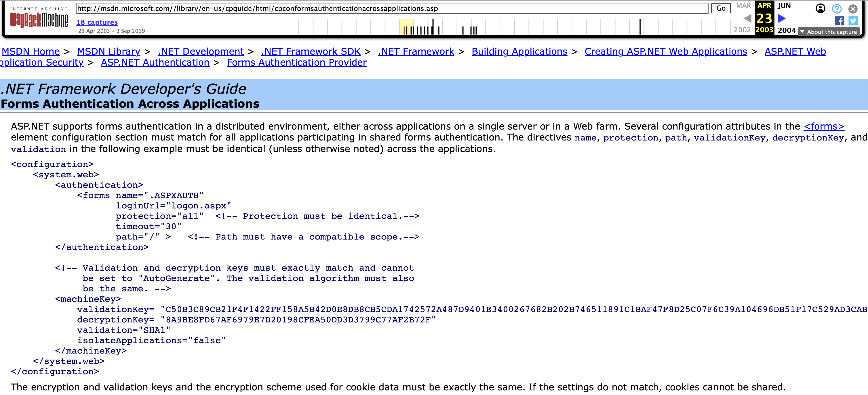Open the 18 captures link
The image size is (868, 395).
coord(97,22)
